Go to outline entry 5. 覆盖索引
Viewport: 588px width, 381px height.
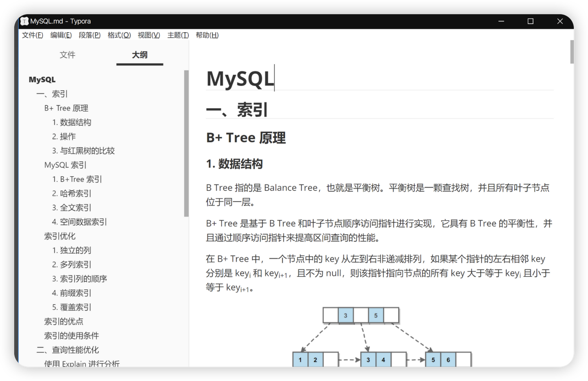(71, 307)
